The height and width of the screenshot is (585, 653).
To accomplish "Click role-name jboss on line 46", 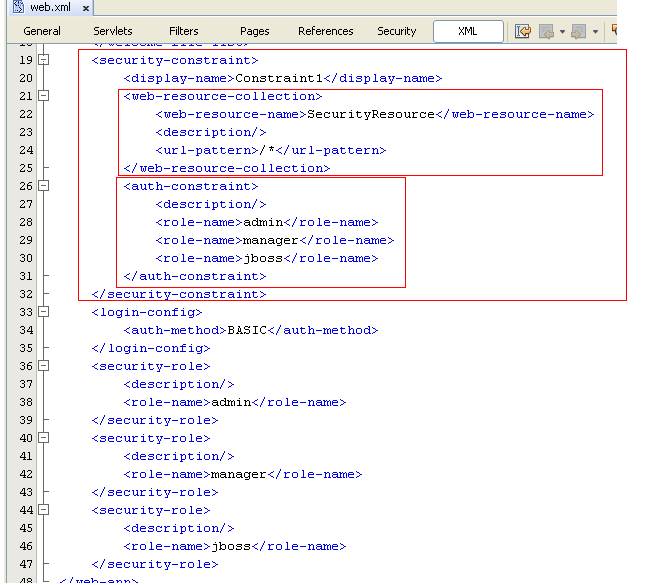I will 231,546.
